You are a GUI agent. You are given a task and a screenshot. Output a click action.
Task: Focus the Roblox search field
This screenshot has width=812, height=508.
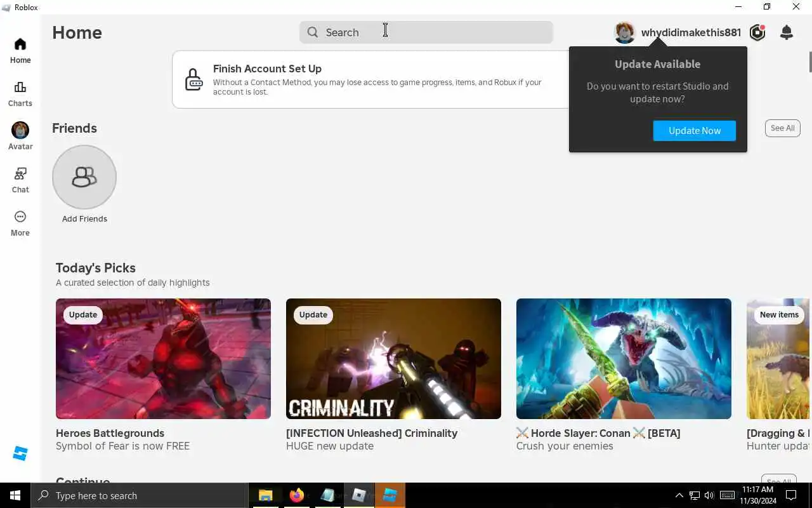(426, 32)
